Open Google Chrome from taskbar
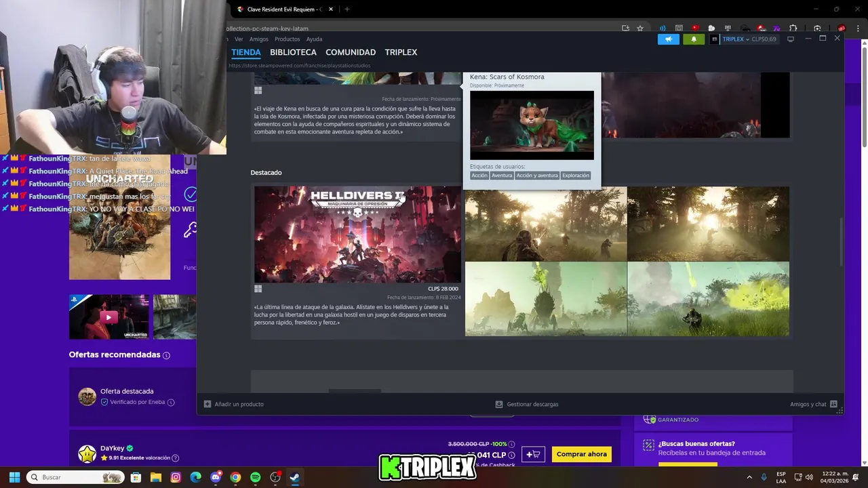 point(235,477)
